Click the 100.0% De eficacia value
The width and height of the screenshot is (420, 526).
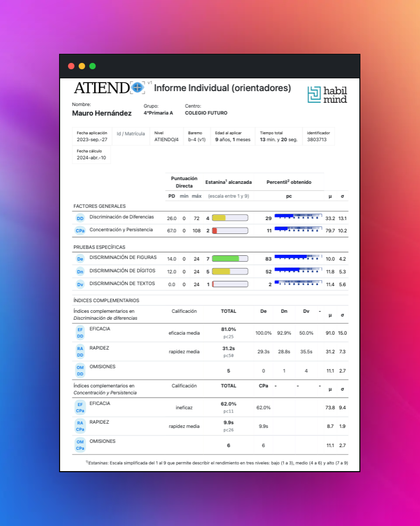click(x=263, y=333)
